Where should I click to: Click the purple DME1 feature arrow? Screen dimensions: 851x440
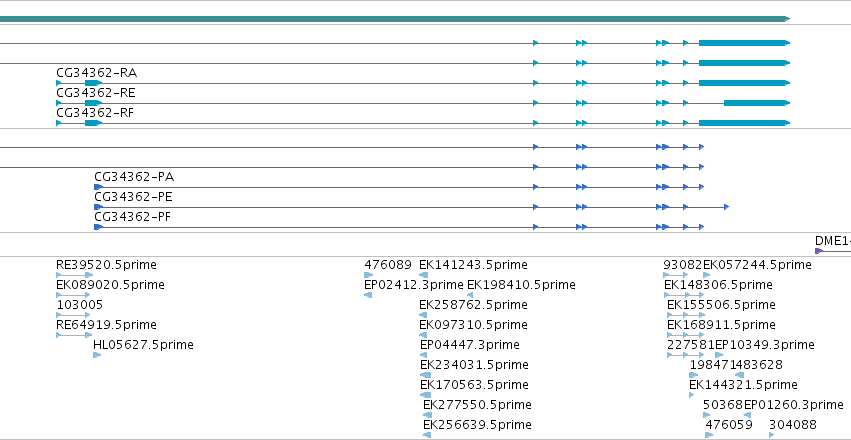[833, 251]
